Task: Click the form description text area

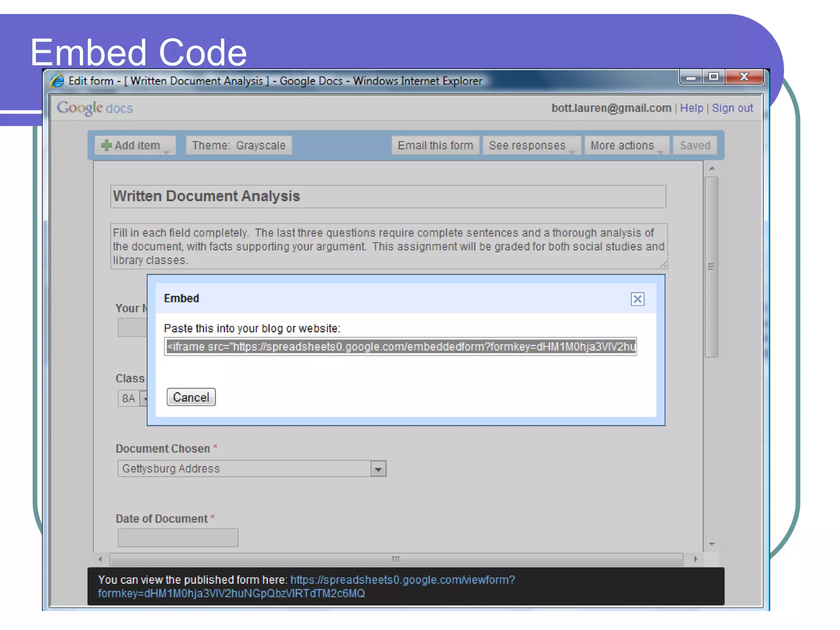Action: pyautogui.click(x=389, y=246)
